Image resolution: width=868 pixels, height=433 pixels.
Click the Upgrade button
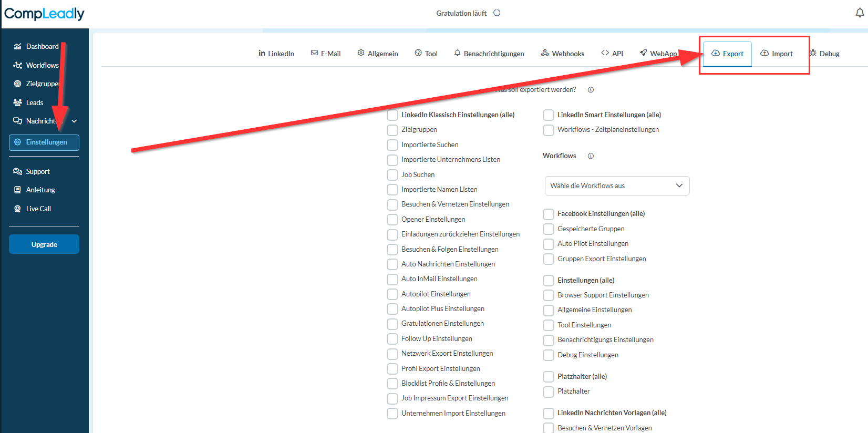point(44,244)
